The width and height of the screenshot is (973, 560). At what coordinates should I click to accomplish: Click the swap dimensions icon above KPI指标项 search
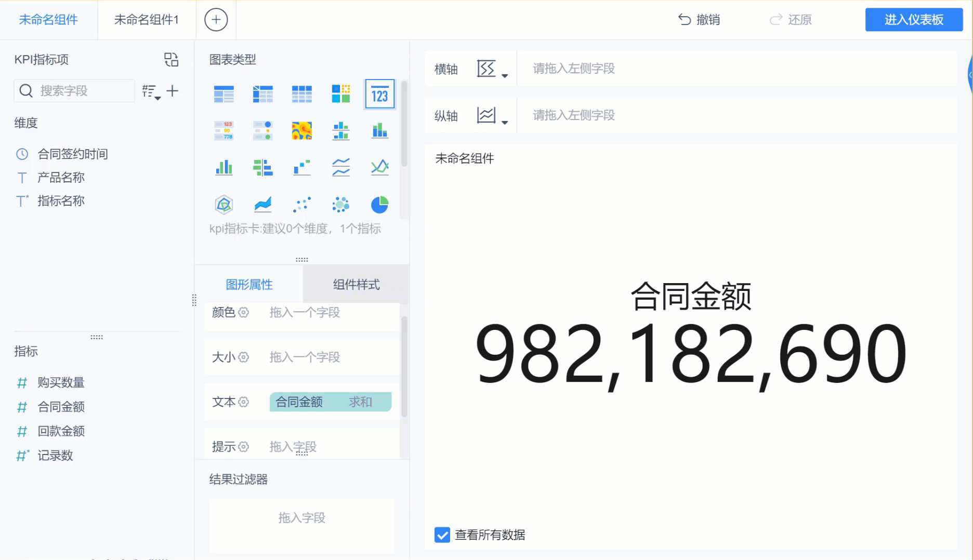[x=172, y=59]
